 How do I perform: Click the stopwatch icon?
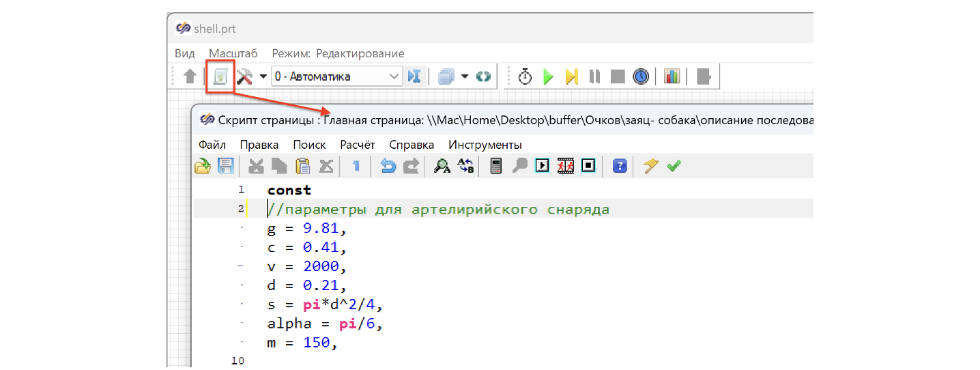tap(525, 76)
